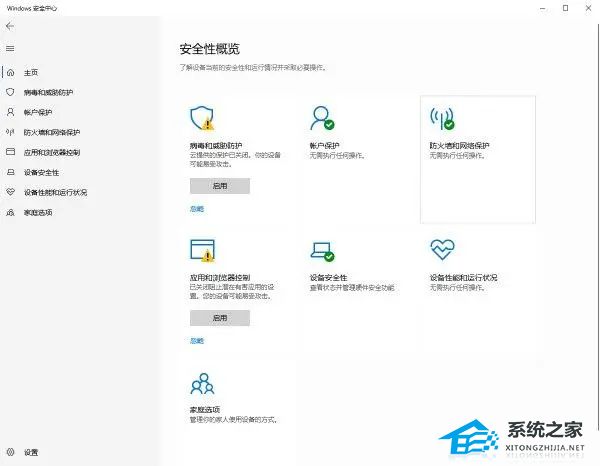Click the shield icon in sidebar
600x466 pixels.
[x=10, y=92]
